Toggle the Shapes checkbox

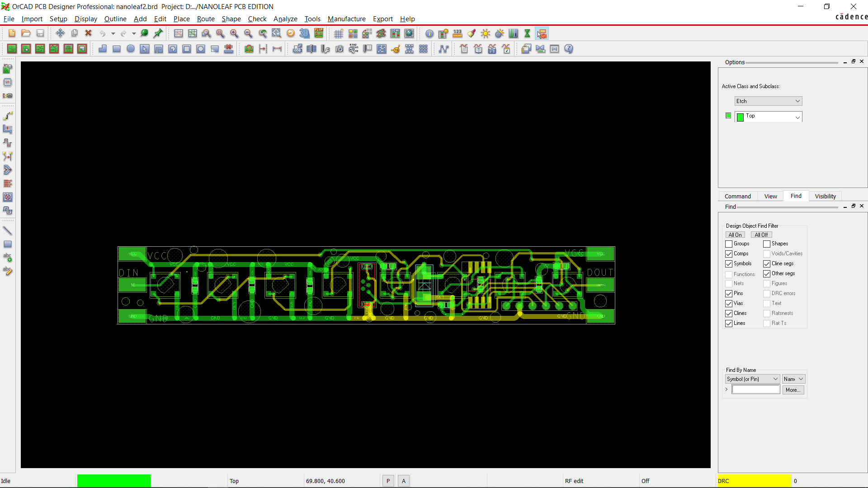[767, 244]
